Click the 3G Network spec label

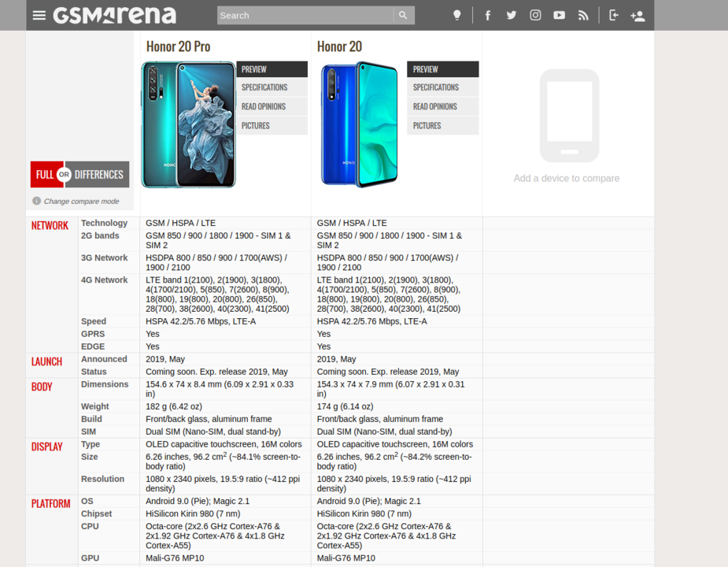(x=104, y=258)
